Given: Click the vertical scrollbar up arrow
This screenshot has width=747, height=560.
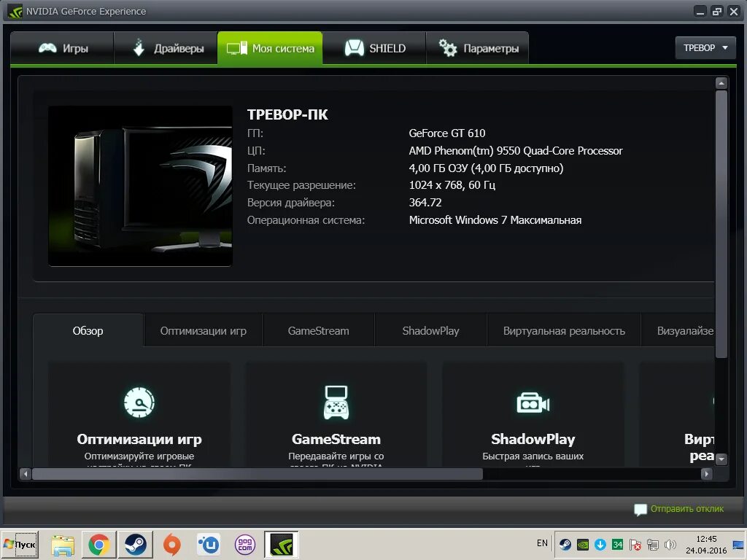Looking at the screenshot, I should [721, 83].
